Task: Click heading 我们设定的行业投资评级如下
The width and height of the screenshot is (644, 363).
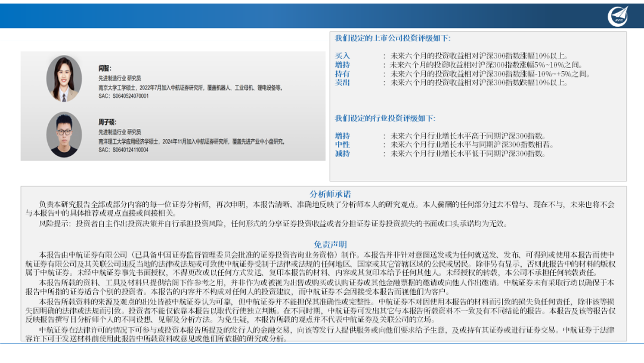Action: click(x=385, y=118)
